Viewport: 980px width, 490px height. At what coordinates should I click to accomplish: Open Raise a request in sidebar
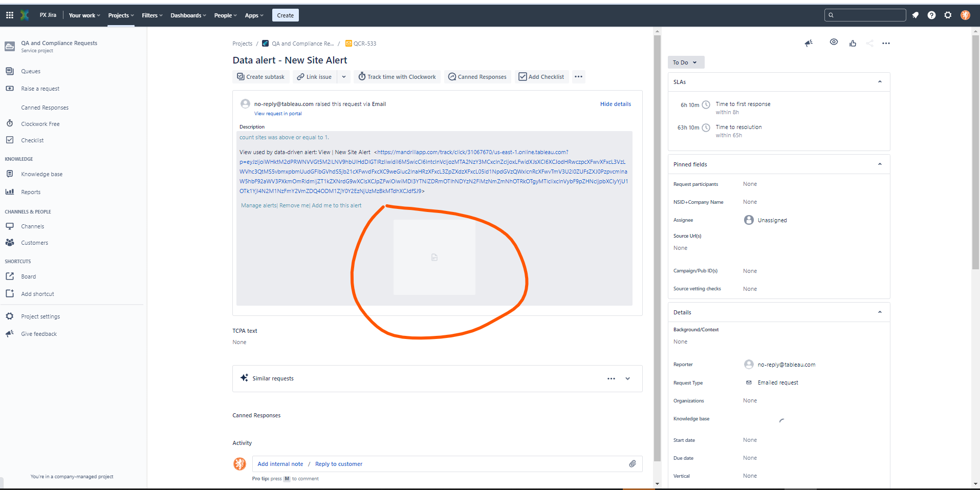click(x=40, y=89)
